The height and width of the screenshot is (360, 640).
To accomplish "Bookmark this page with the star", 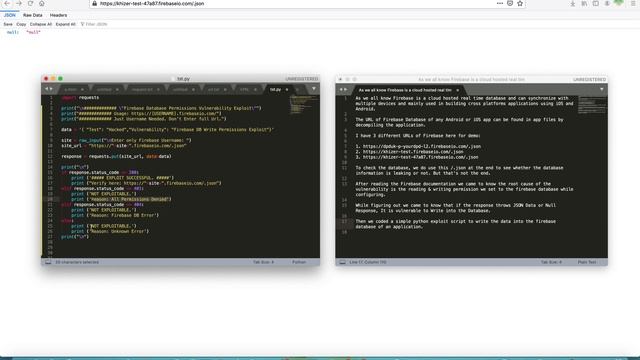I will [520, 3].
